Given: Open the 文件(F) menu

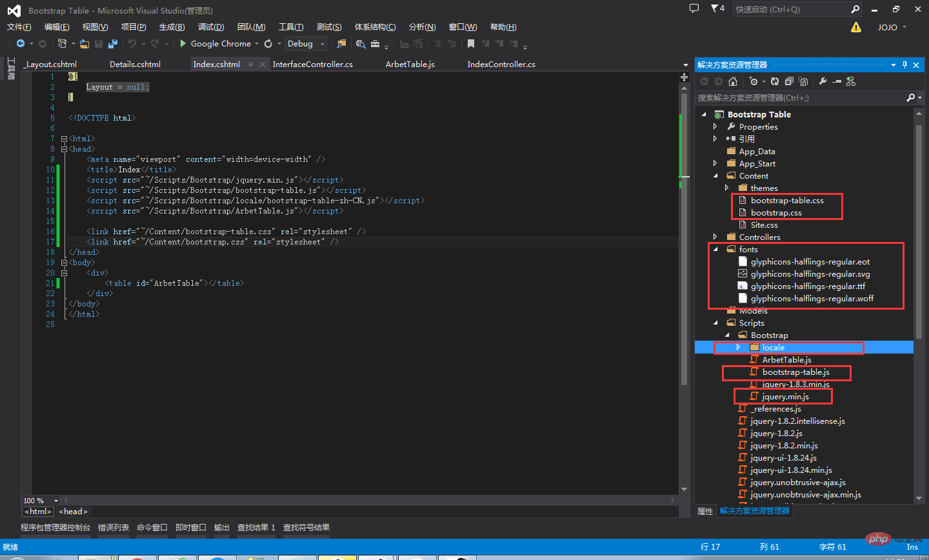Looking at the screenshot, I should click(19, 27).
